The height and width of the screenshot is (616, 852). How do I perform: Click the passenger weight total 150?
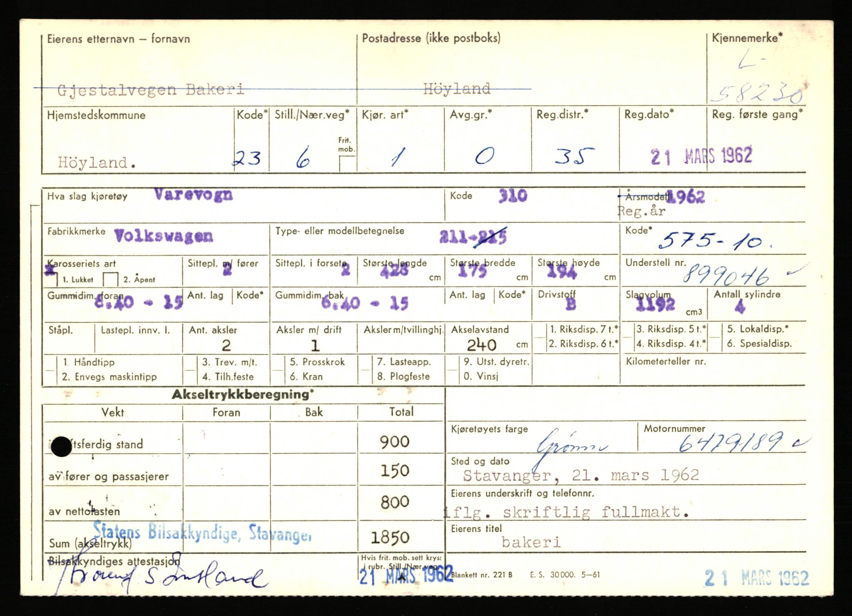394,470
